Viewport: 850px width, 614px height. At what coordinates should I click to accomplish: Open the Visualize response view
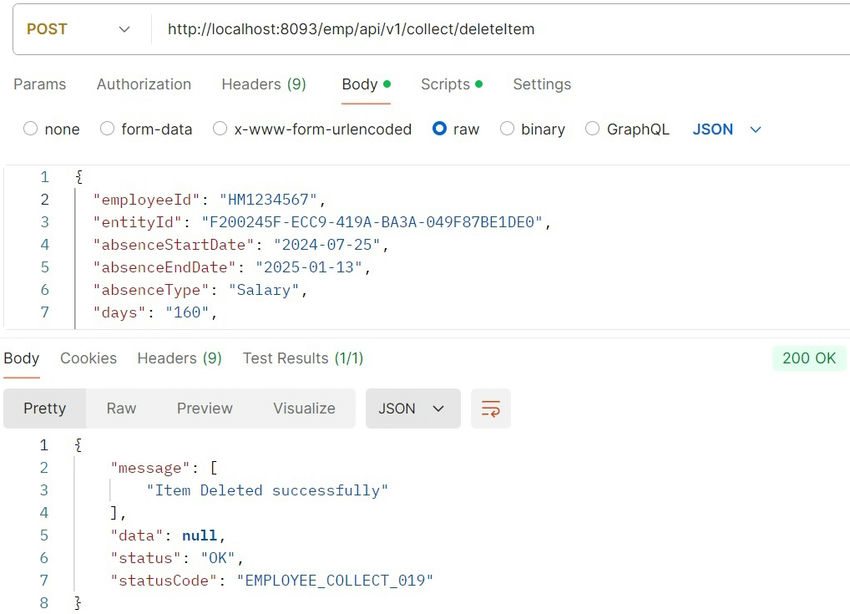[x=304, y=408]
